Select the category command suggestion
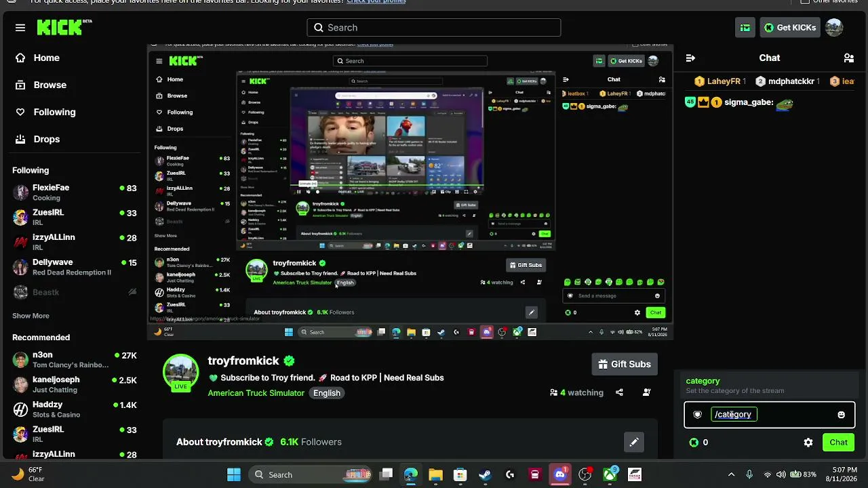Screen dimensions: 868x488 (x=769, y=385)
